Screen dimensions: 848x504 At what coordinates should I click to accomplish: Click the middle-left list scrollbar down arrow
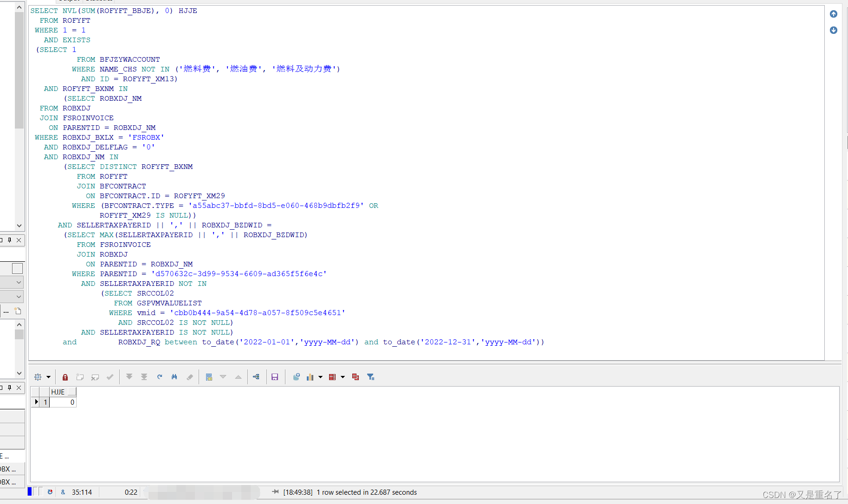[x=19, y=374]
